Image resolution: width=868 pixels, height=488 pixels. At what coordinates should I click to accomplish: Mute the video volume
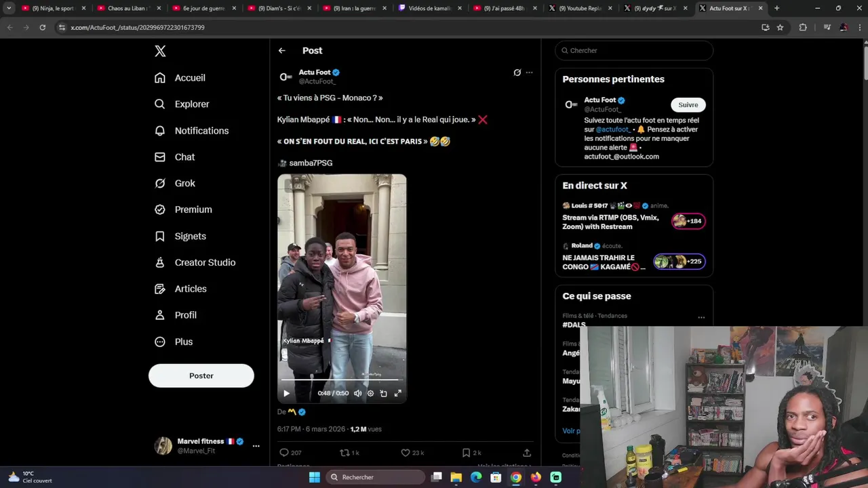click(357, 393)
